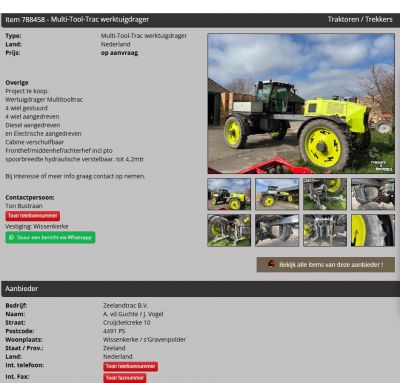Reveal the Int. telefoon number
Image resolution: width=400 pixels, height=383 pixels.
(130, 366)
